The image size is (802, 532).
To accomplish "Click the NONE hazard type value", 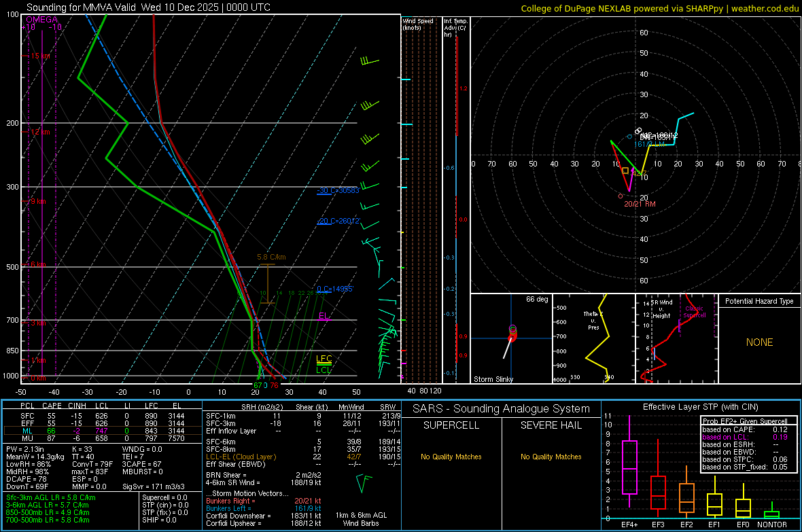I will tap(759, 342).
